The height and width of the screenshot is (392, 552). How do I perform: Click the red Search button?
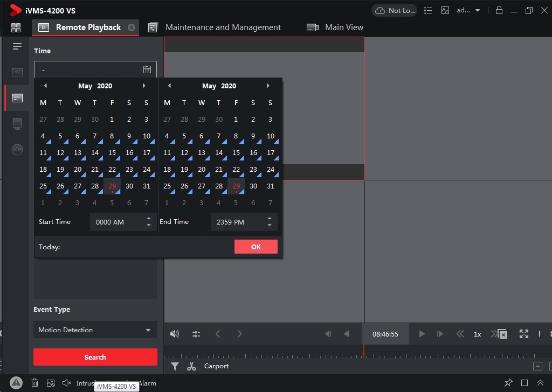click(95, 357)
